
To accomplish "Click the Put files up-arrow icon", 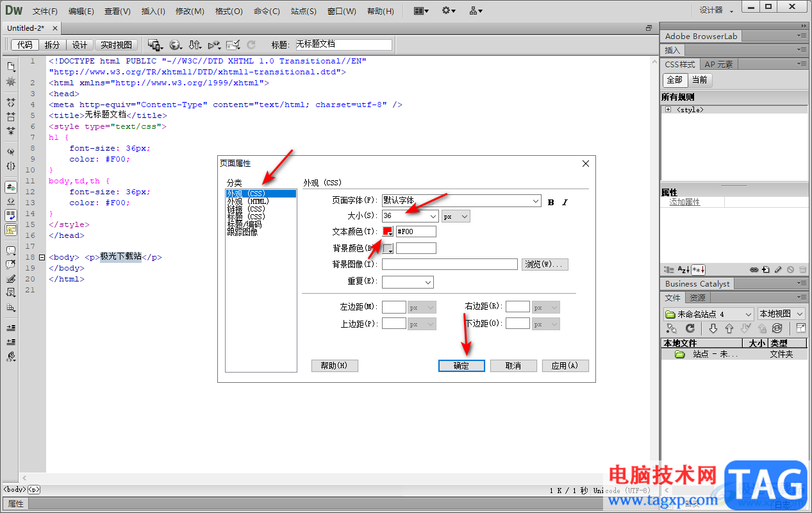I will click(x=729, y=328).
